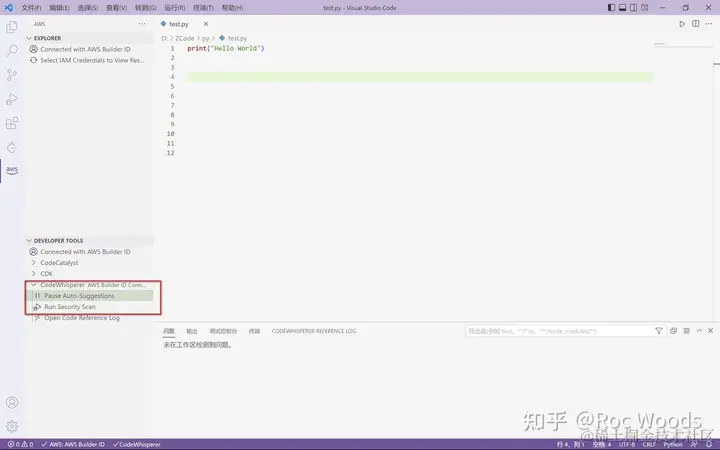Open the 终端(T) menu
Screen dimensions: 720x450
tap(203, 8)
